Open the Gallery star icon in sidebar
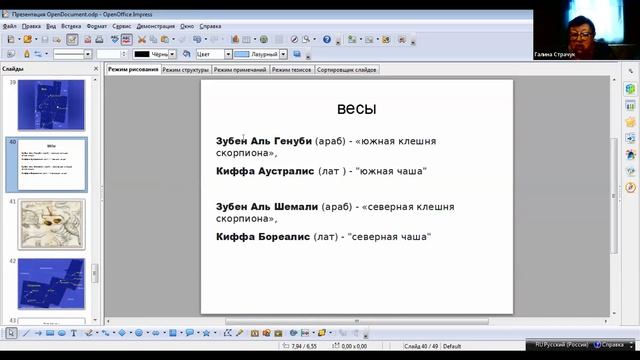 point(631,122)
